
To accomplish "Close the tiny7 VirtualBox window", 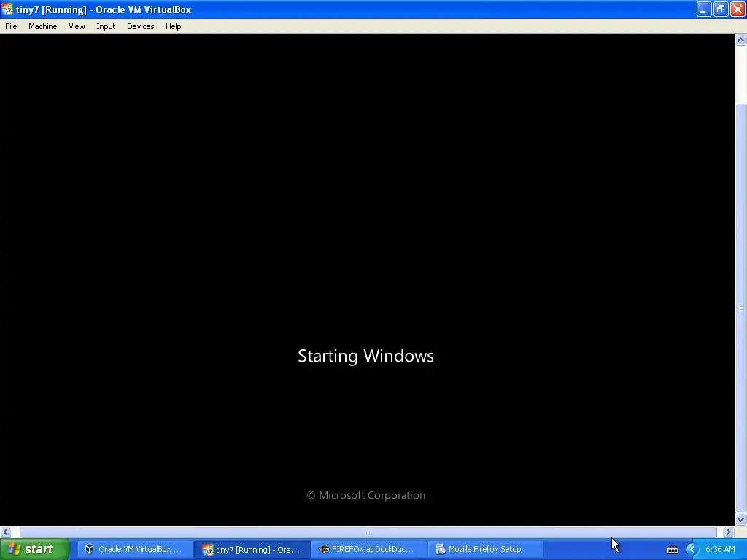I will coord(738,9).
